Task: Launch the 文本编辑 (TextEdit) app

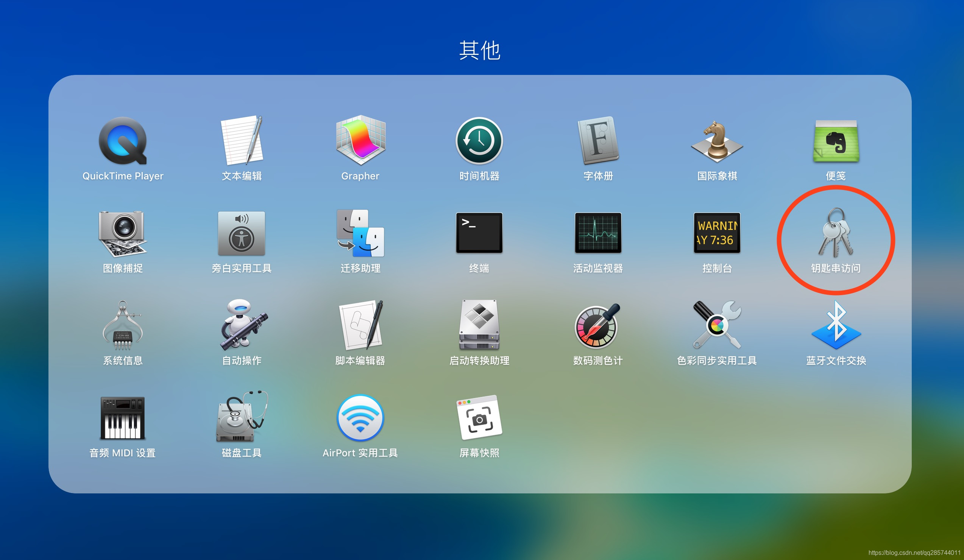Action: (x=242, y=141)
